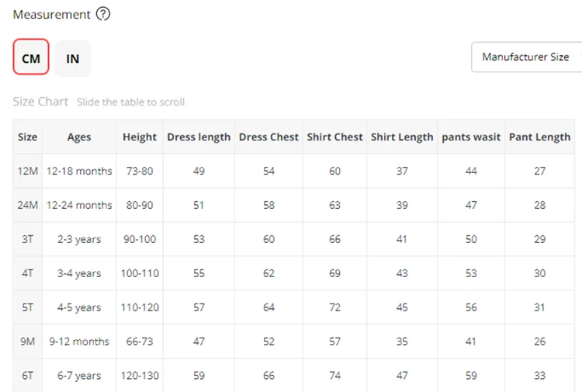Click the Dress length column header
The image size is (582, 392).
(x=199, y=137)
